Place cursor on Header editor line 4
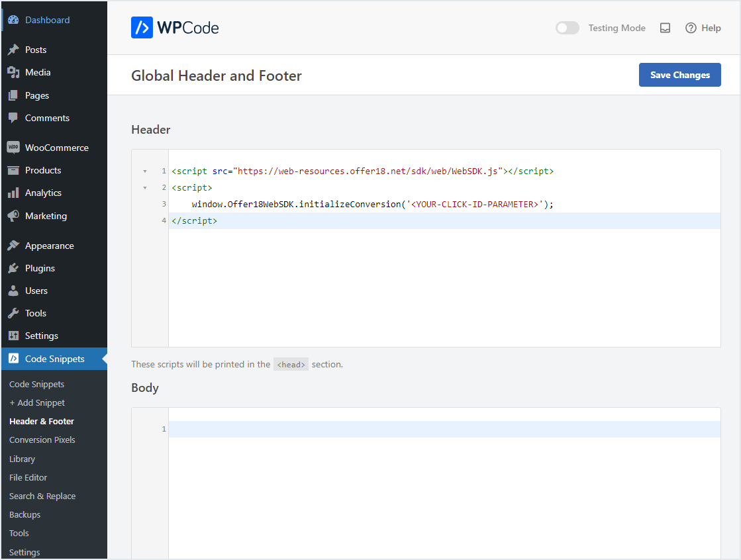Viewport: 741px width, 560px height. click(397, 220)
